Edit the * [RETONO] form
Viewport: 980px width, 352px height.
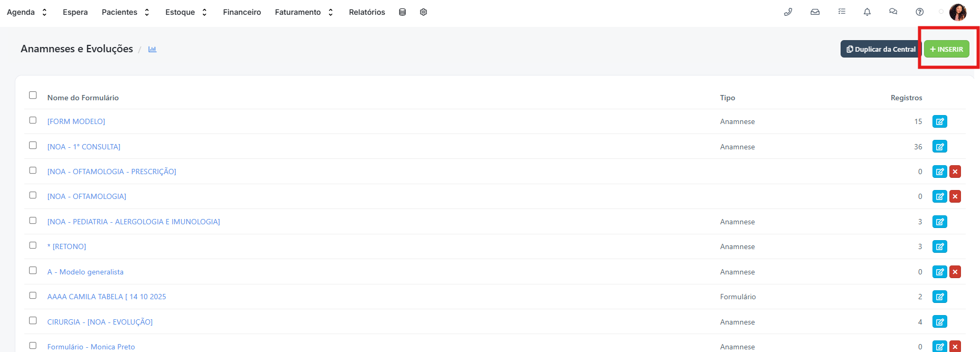click(940, 246)
